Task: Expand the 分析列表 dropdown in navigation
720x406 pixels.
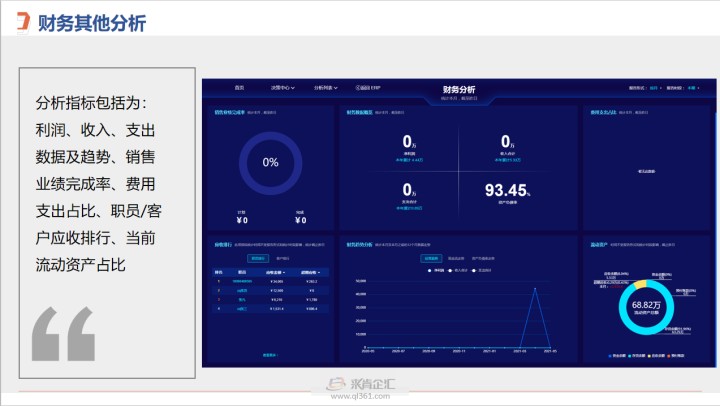Action: 326,88
